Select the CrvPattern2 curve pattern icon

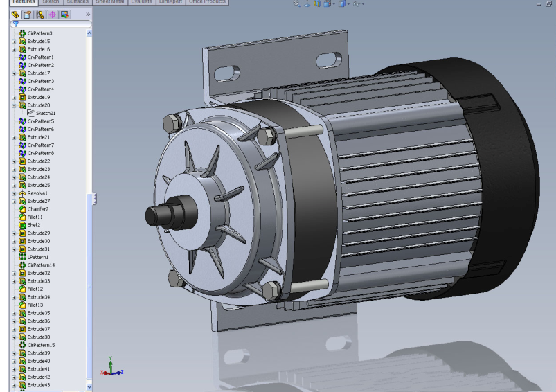coord(22,65)
